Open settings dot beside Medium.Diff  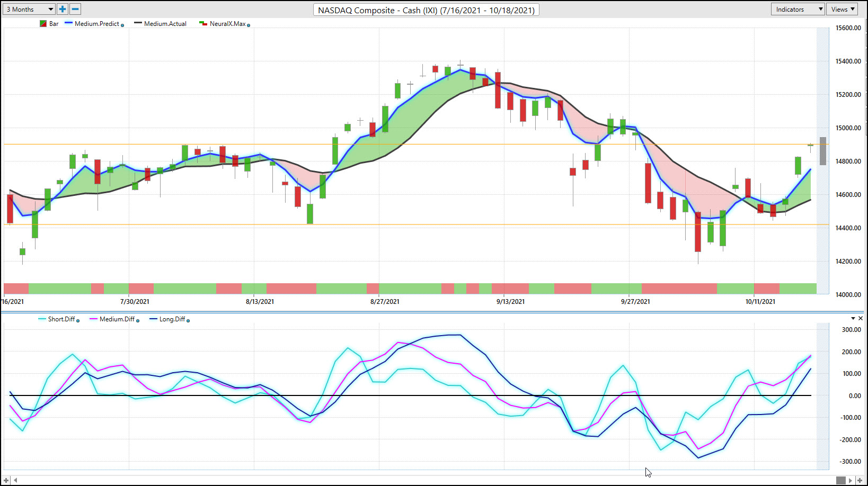point(138,320)
